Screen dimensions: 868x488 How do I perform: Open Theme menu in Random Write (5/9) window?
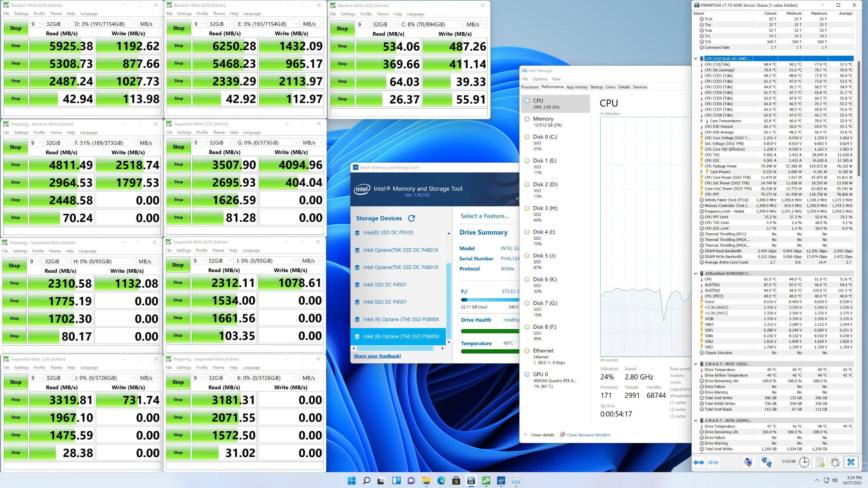pos(219,13)
